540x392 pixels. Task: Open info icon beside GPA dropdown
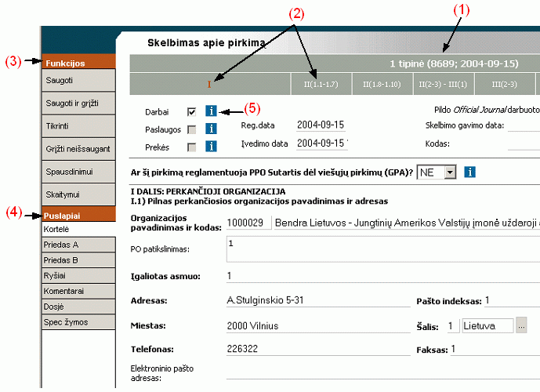(x=469, y=172)
